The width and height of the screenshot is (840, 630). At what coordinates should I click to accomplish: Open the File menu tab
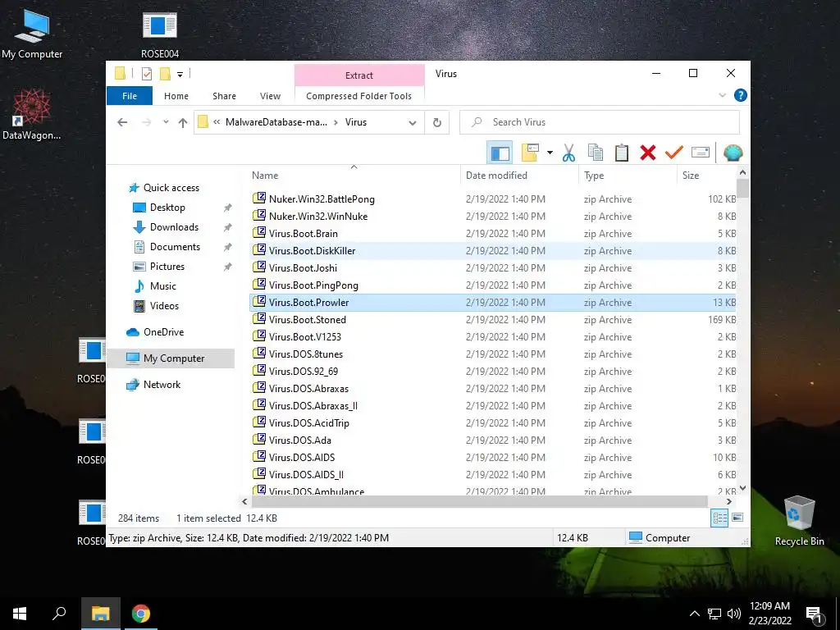pos(130,96)
